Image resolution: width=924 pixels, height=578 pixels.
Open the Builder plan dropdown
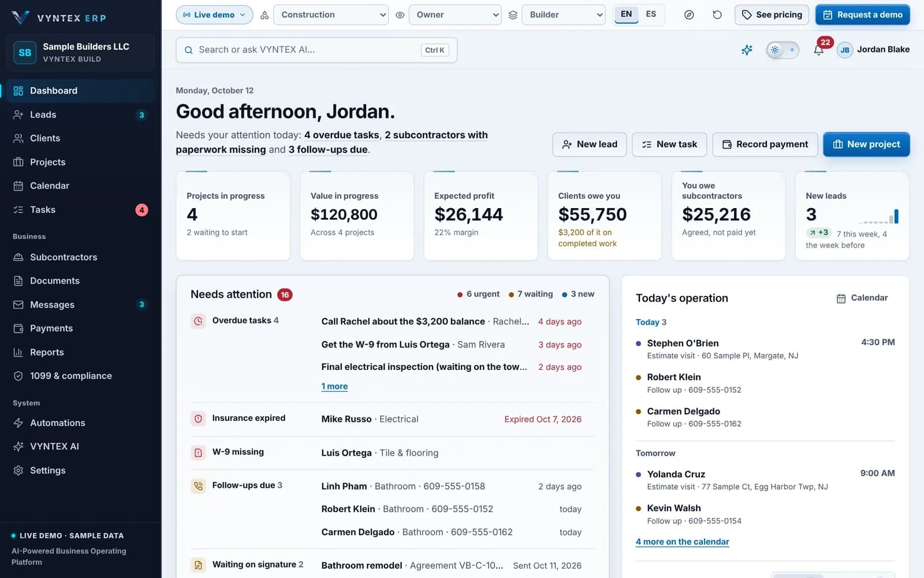pyautogui.click(x=563, y=15)
